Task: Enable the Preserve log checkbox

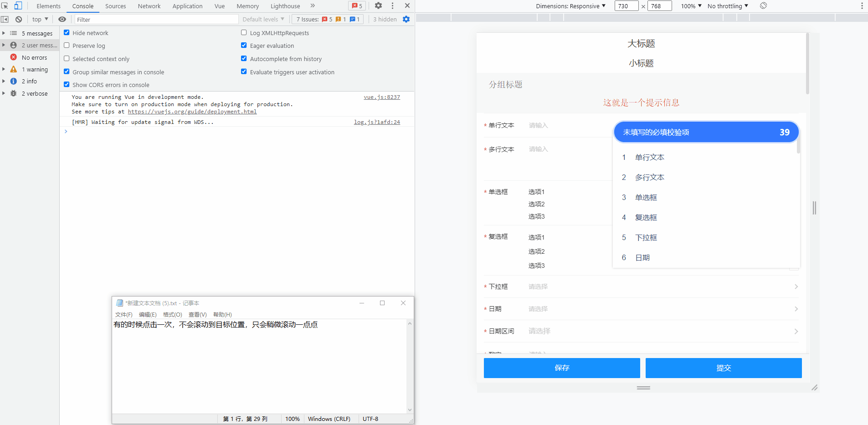Action: (x=67, y=46)
